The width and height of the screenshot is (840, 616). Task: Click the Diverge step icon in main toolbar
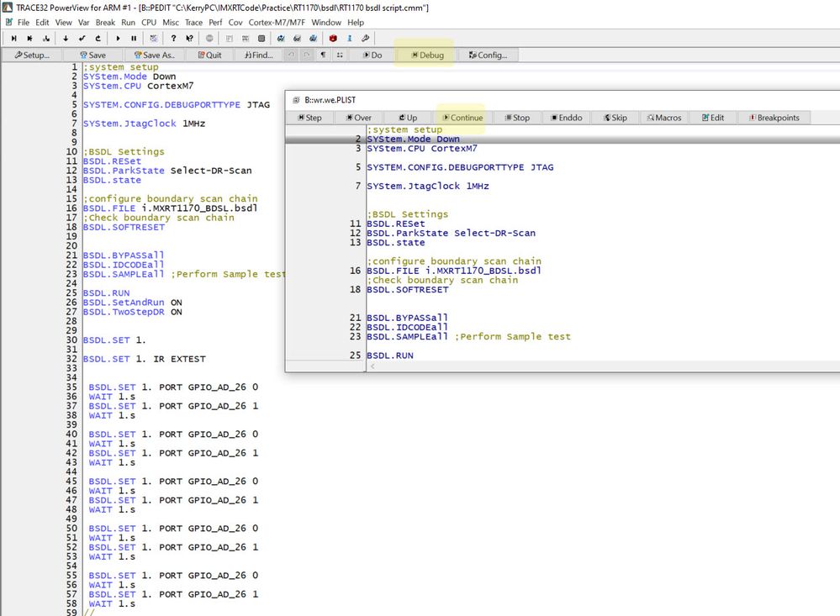click(46, 39)
